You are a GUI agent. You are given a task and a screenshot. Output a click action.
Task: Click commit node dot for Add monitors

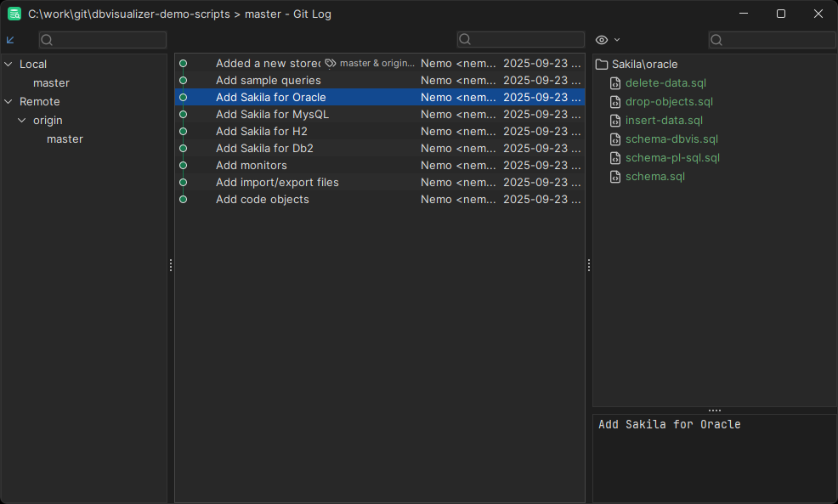(183, 165)
